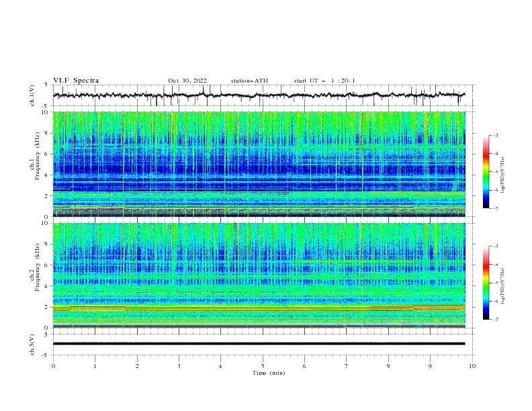Click the ch.2 spectrogram panel
The image size is (532, 411).
259,275
